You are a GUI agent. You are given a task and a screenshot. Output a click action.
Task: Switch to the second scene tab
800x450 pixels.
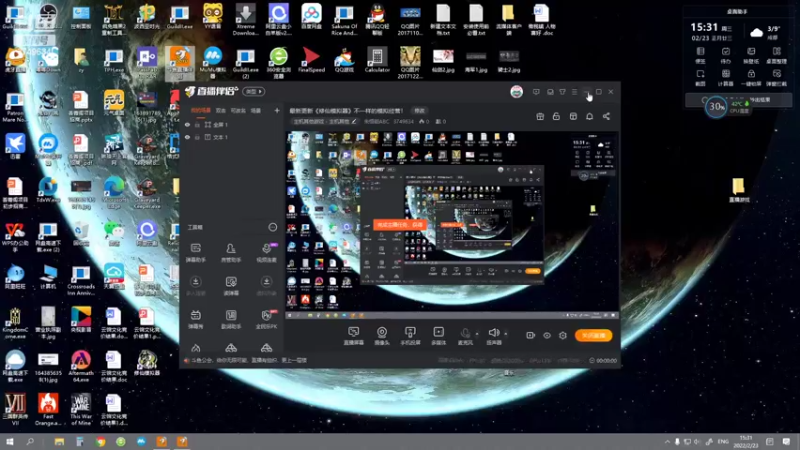(220, 110)
